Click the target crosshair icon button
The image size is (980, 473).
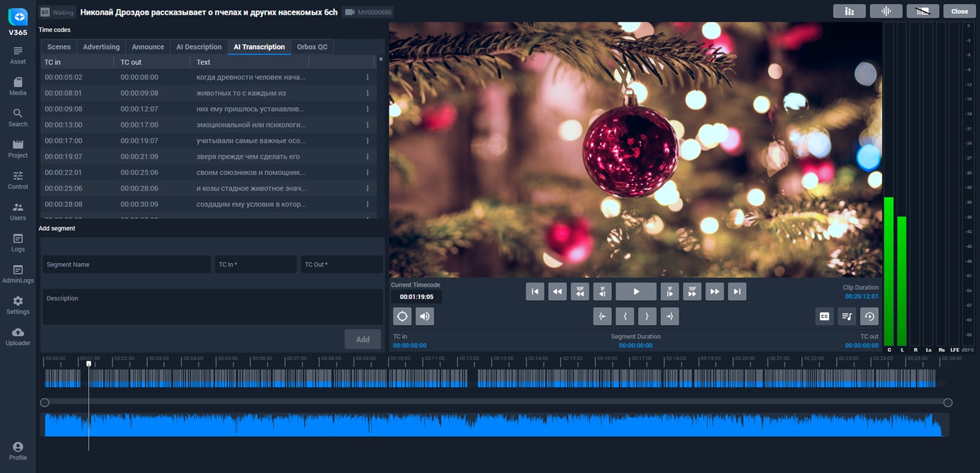click(402, 316)
